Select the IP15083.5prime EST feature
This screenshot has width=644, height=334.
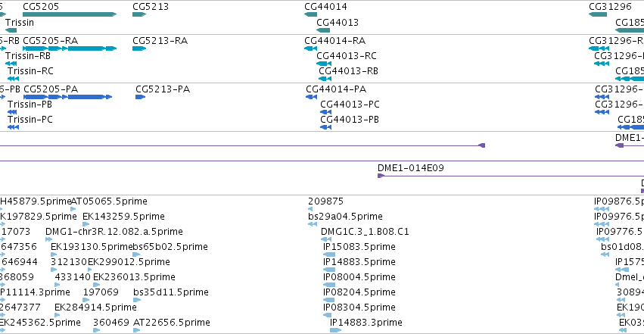[x=329, y=254]
